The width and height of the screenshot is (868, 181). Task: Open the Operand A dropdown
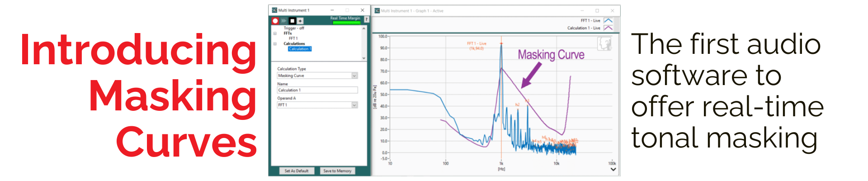click(x=354, y=105)
